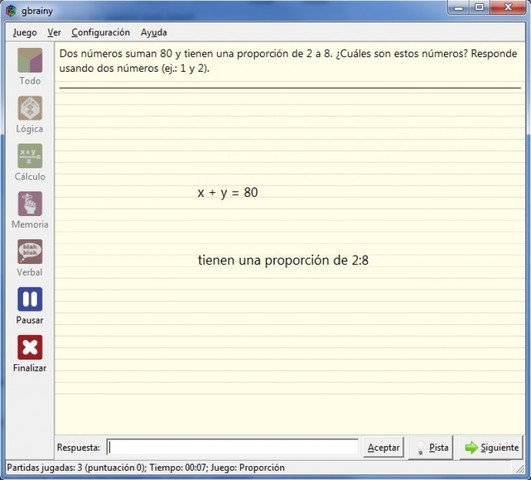
Task: Grab the window resize grip corner
Action: point(520,468)
